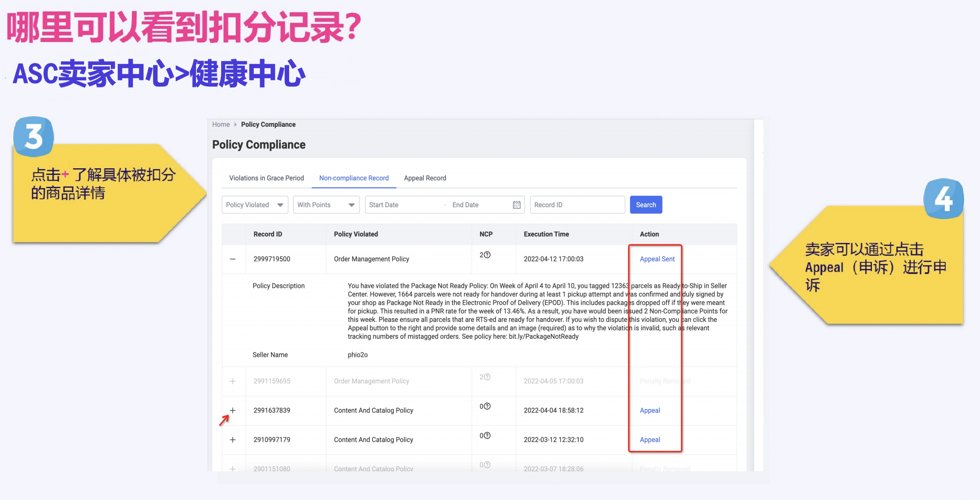Image resolution: width=980 pixels, height=500 pixels.
Task: Expand details for record 2910997179
Action: coord(233,439)
